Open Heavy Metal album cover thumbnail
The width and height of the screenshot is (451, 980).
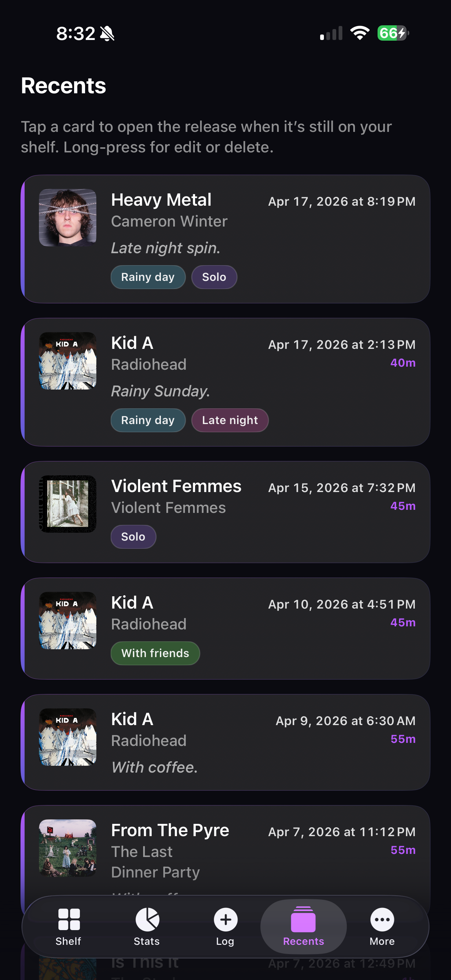point(68,218)
